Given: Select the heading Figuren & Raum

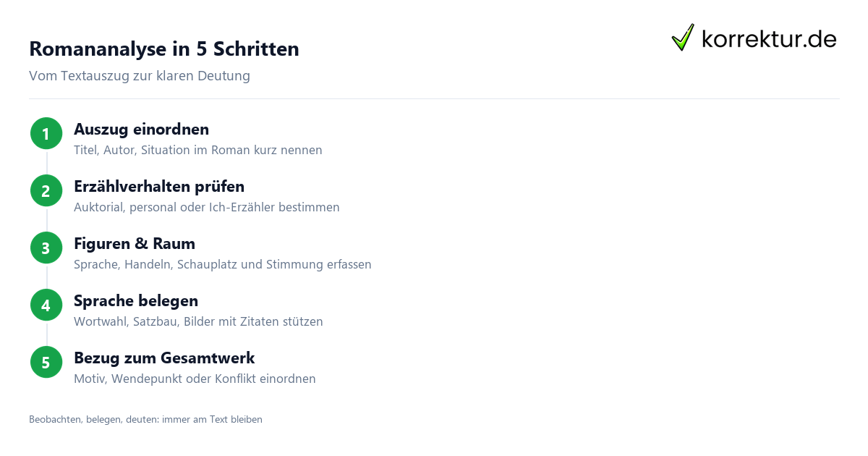Looking at the screenshot, I should tap(135, 244).
